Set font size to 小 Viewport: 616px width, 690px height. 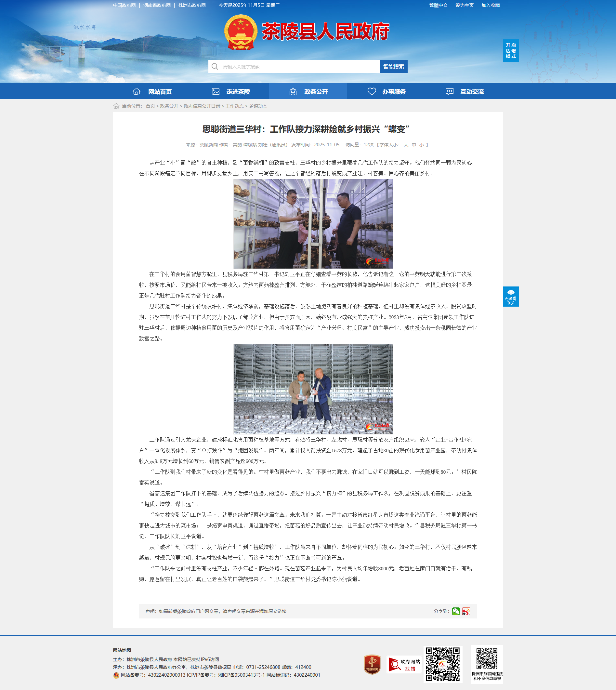click(x=421, y=145)
